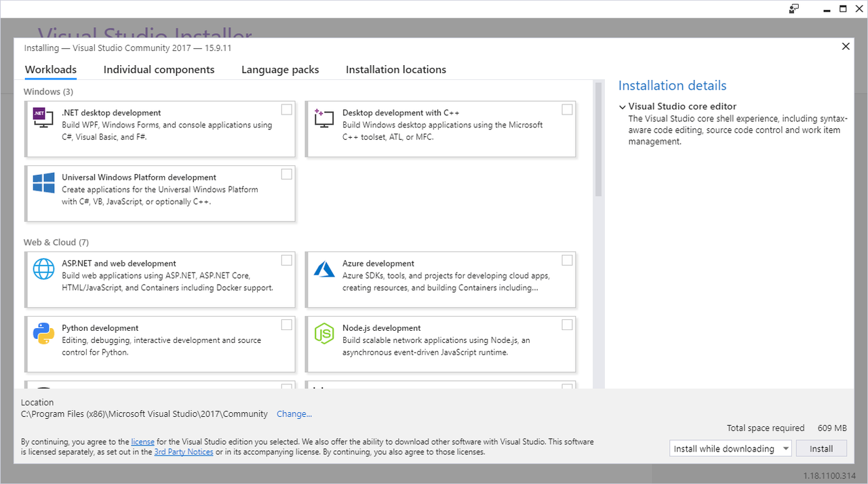This screenshot has height=484, width=868.
Task: Click the installation path text
Action: 144,414
